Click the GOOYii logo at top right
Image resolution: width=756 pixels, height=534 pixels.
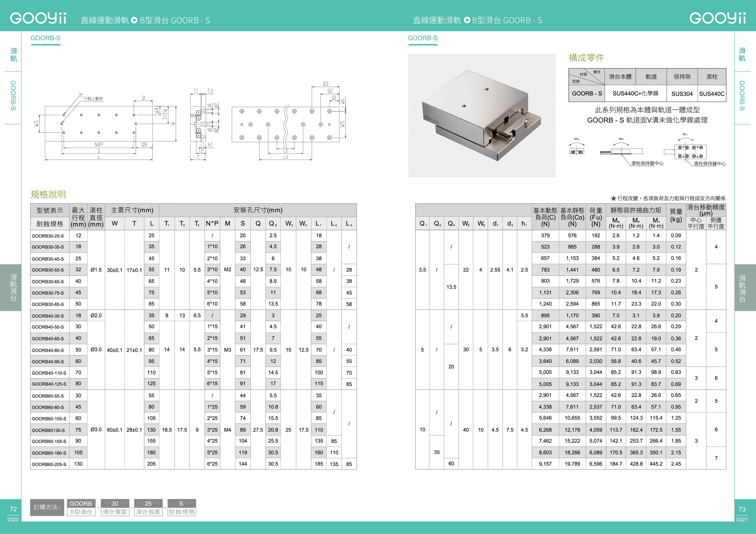(x=718, y=18)
